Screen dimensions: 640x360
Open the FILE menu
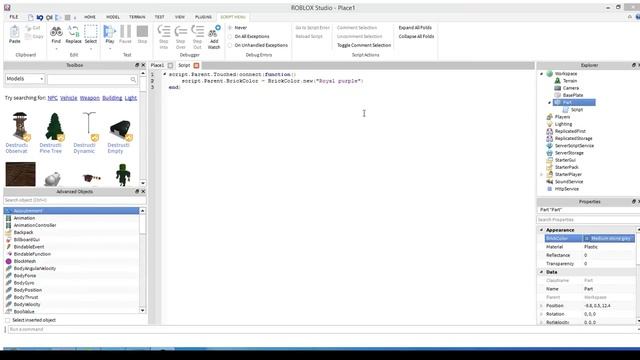[14, 17]
